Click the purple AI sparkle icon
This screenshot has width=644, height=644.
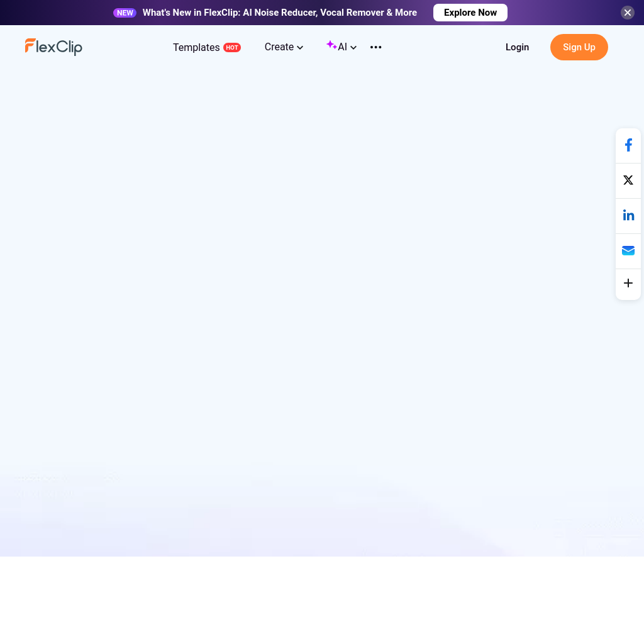331,45
